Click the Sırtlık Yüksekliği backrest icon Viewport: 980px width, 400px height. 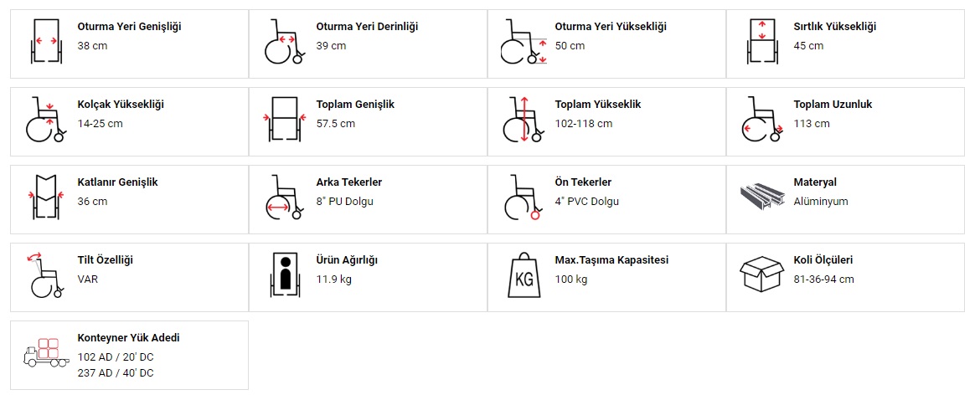(x=762, y=41)
